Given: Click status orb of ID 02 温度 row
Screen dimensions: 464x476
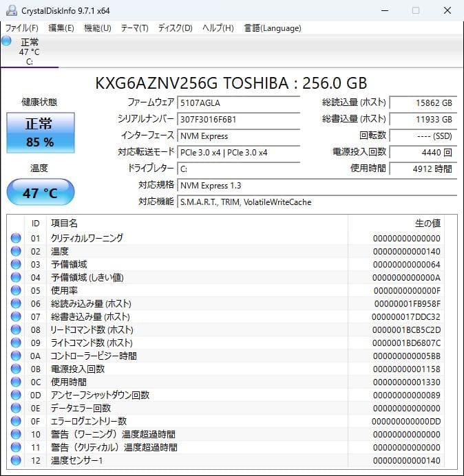Looking at the screenshot, I should pyautogui.click(x=16, y=251).
